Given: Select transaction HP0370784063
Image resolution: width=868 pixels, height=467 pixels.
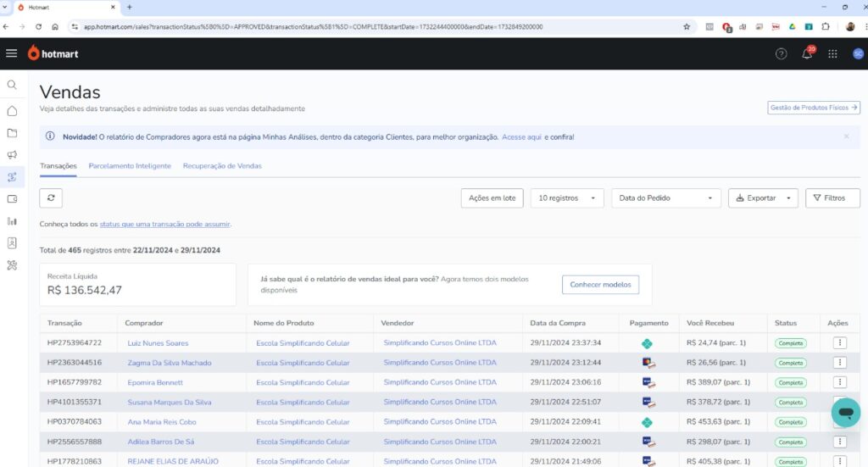Looking at the screenshot, I should click(75, 421).
